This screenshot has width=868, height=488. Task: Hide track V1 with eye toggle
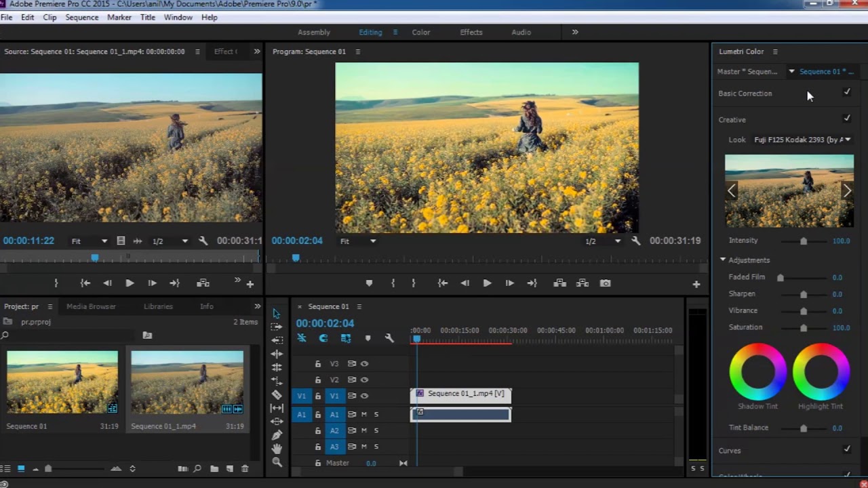click(365, 396)
